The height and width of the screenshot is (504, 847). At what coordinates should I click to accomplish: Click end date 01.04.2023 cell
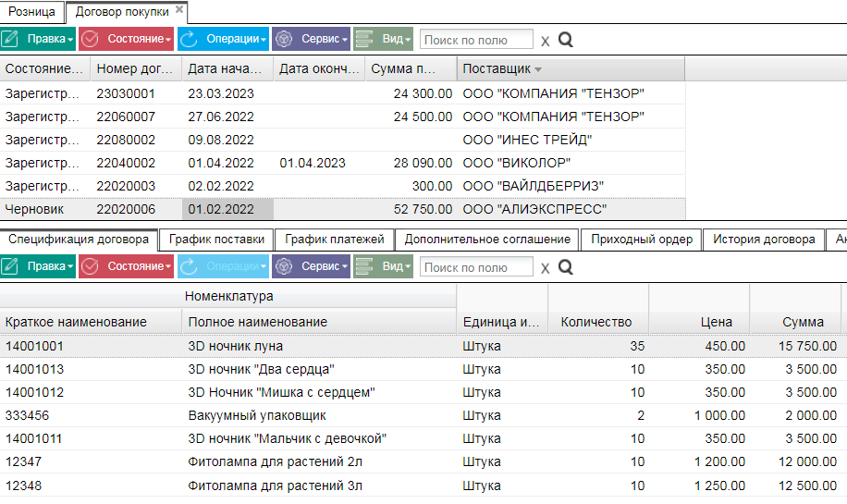pos(313,163)
